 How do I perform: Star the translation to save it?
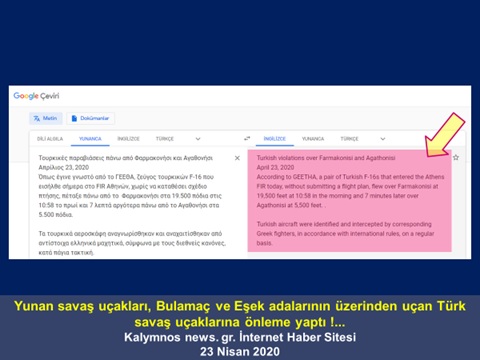tap(456, 157)
